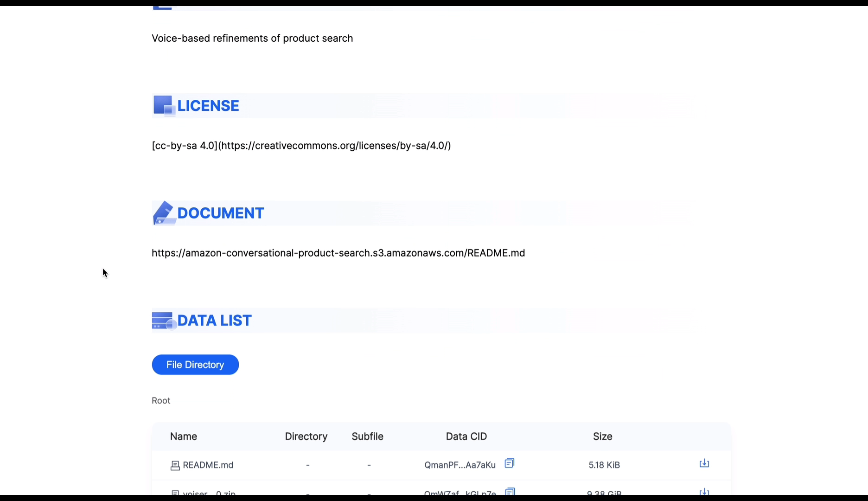This screenshot has width=868, height=501.
Task: Click the 5.18 KiB size cell
Action: 604,465
